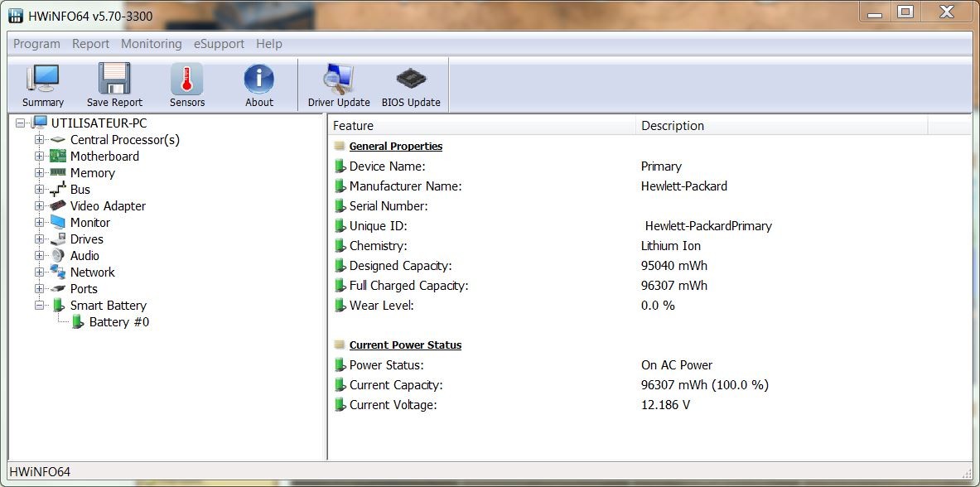Open the eSupport menu

pos(219,44)
